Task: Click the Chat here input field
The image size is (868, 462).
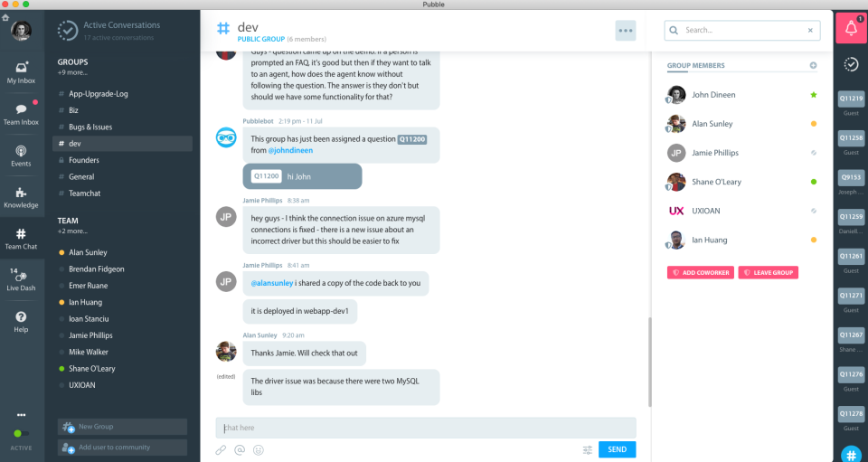Action: click(x=426, y=428)
